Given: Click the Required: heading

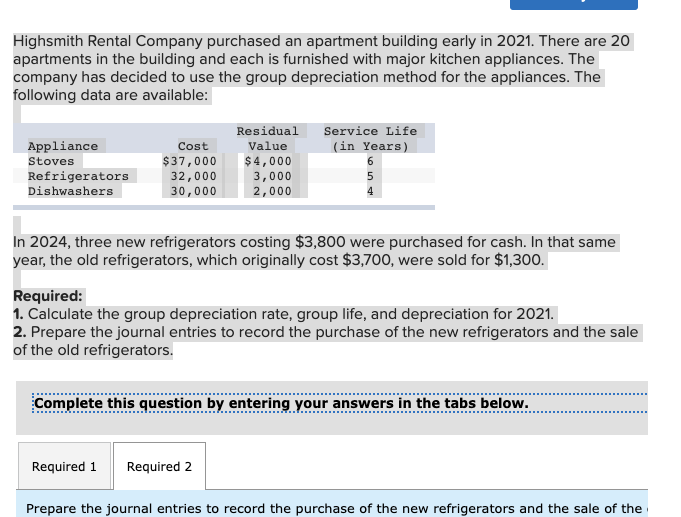Looking at the screenshot, I should tap(48, 296).
